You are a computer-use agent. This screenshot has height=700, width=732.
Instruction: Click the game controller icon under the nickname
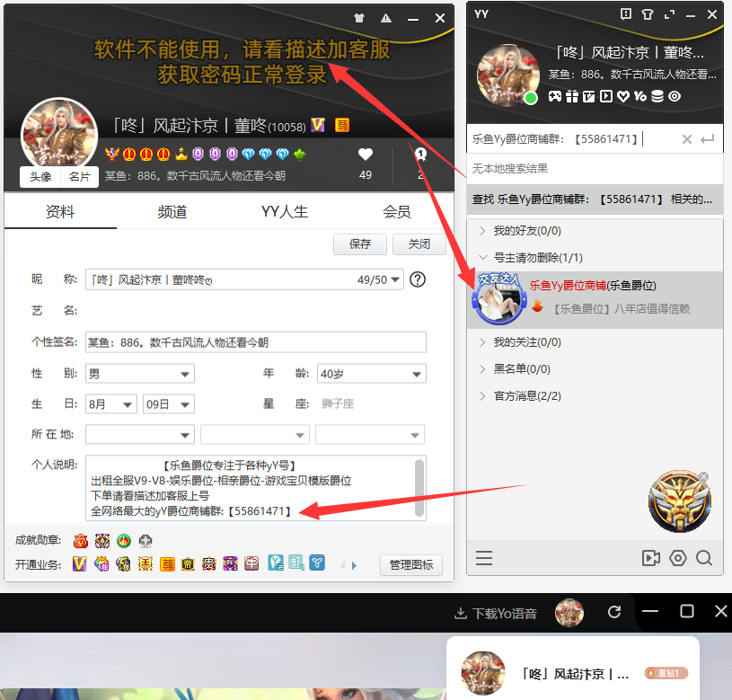556,96
